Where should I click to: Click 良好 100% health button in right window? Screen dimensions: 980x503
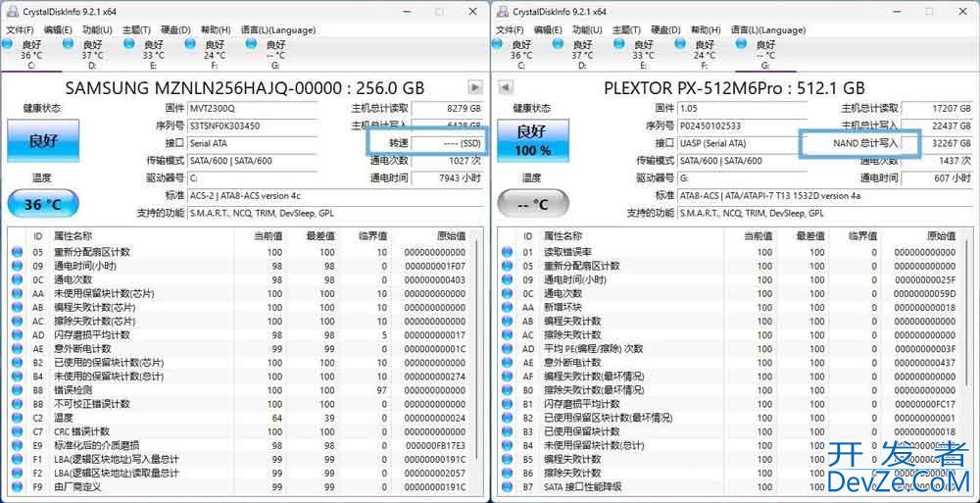point(533,140)
